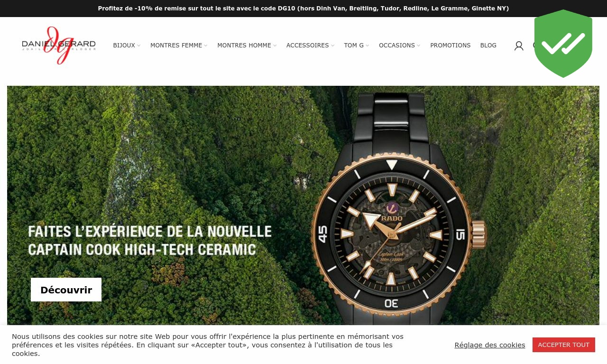Screen dimensions: 607x364
Task: Expand the chevron next to BIJOUX
Action: [x=139, y=46]
